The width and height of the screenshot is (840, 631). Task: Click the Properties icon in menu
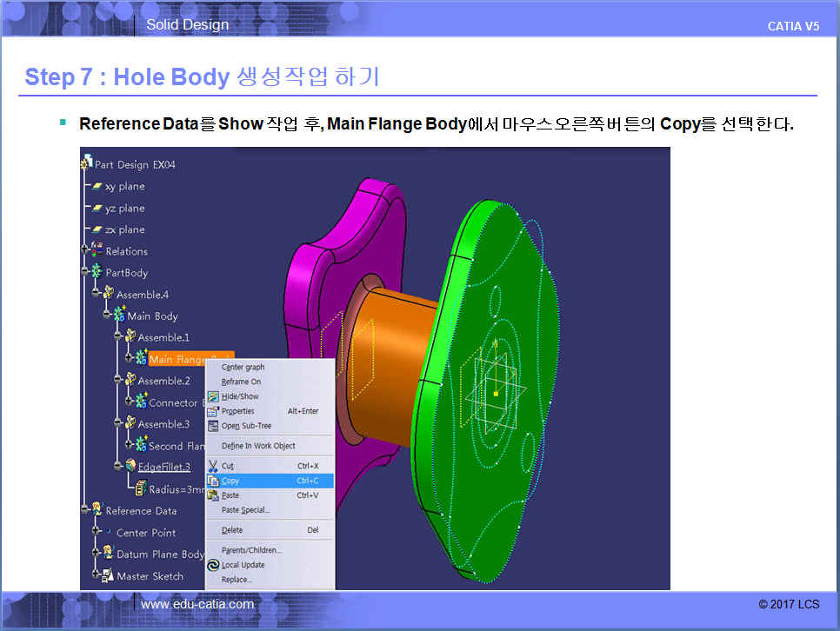pyautogui.click(x=213, y=411)
